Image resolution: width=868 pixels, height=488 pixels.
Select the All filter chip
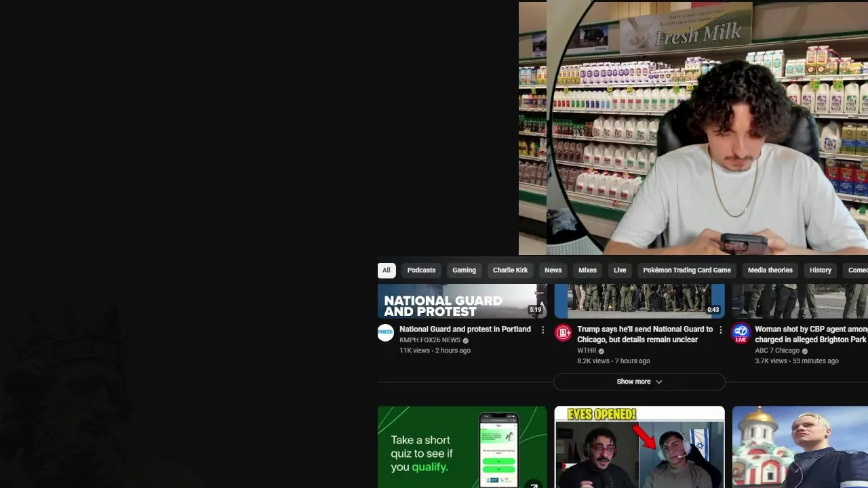click(386, 270)
